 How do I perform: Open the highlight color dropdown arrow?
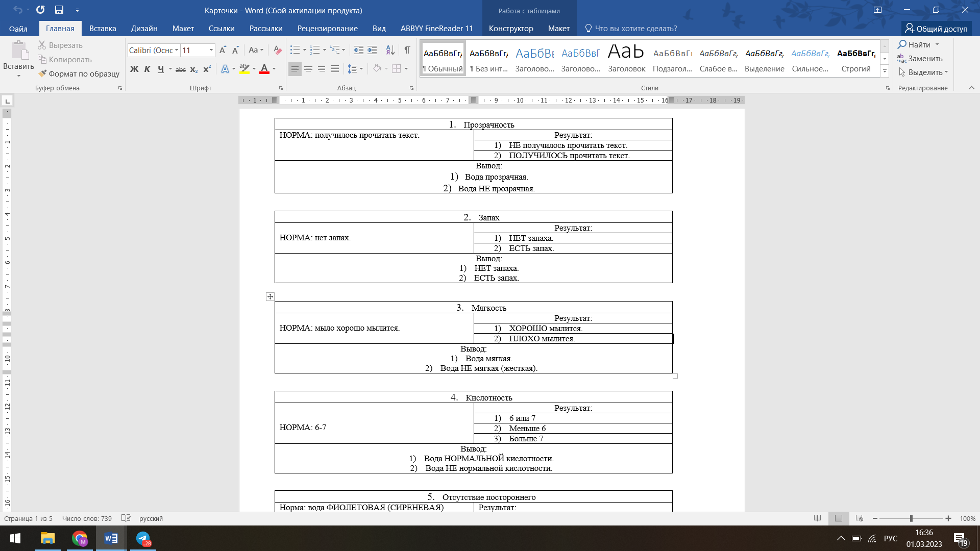[x=254, y=69]
